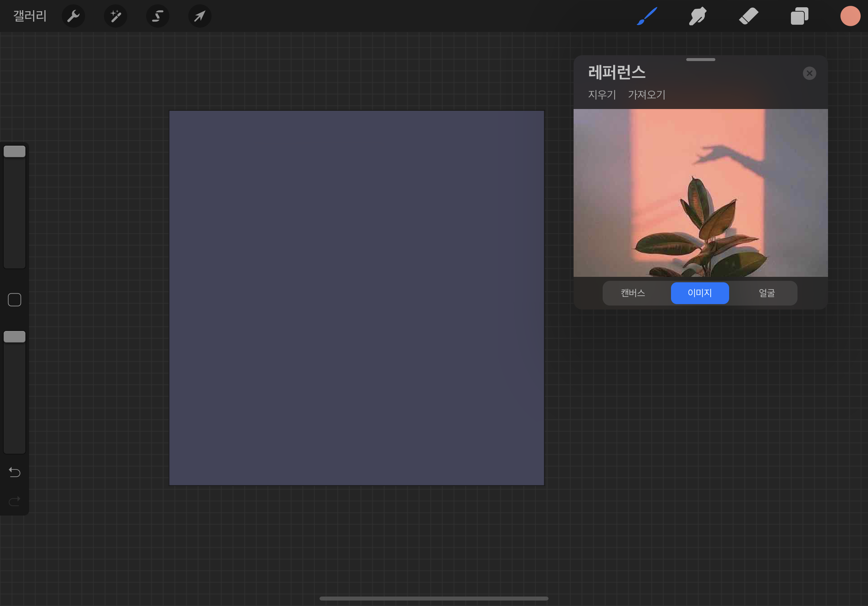Close the 레퍼런스 panel

[809, 73]
